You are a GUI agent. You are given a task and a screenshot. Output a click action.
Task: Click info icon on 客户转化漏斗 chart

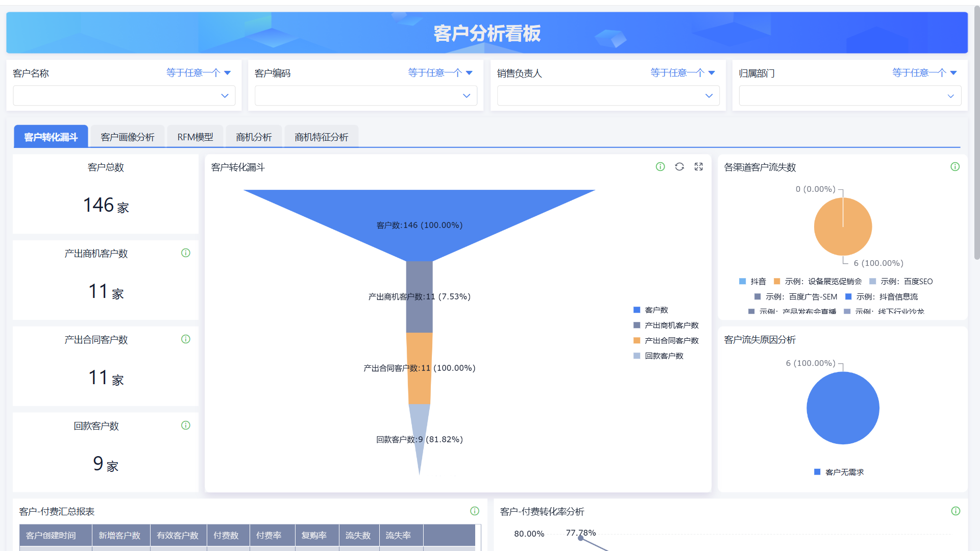[660, 167]
